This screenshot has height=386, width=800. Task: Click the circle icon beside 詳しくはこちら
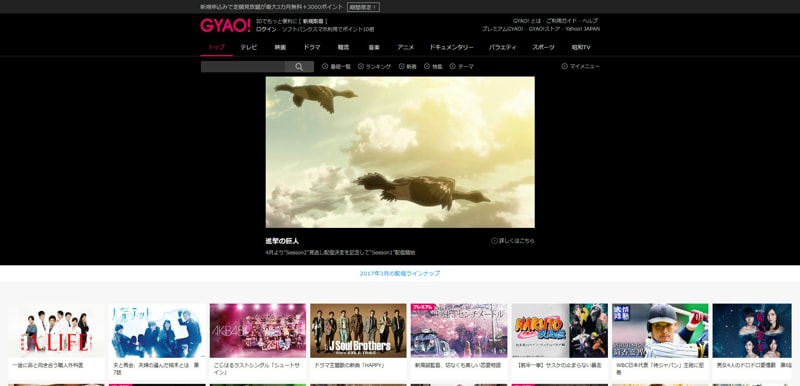tap(494, 241)
